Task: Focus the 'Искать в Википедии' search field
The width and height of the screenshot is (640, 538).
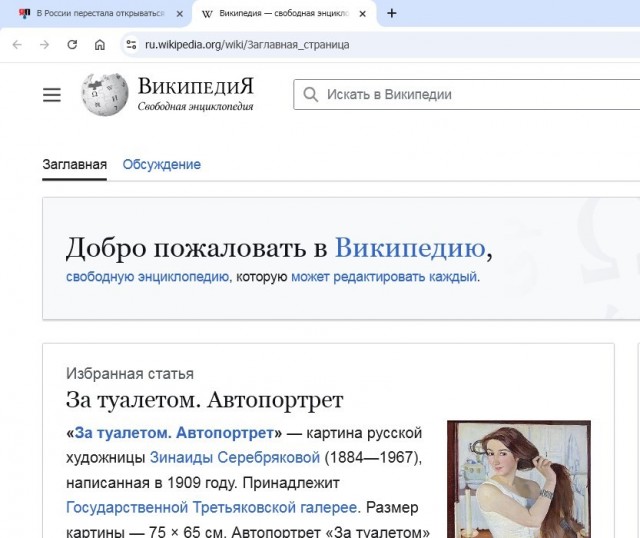Action: click(x=467, y=94)
